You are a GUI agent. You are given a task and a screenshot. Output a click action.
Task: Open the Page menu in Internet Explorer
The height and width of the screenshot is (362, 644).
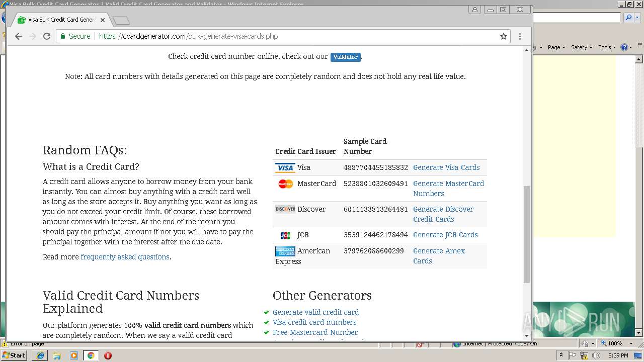pos(556,47)
